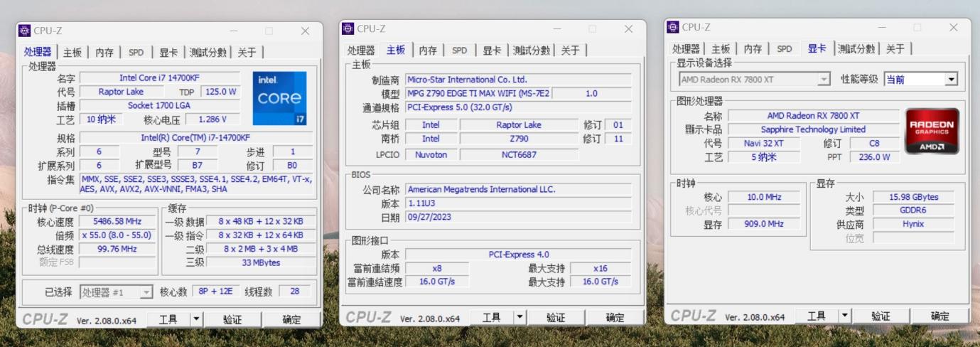Select 关于 tab in the right CPU-Z window

pyautogui.click(x=895, y=48)
